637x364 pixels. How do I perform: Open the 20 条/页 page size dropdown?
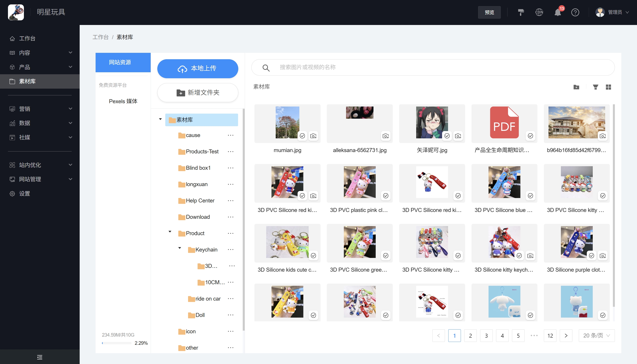[597, 335]
